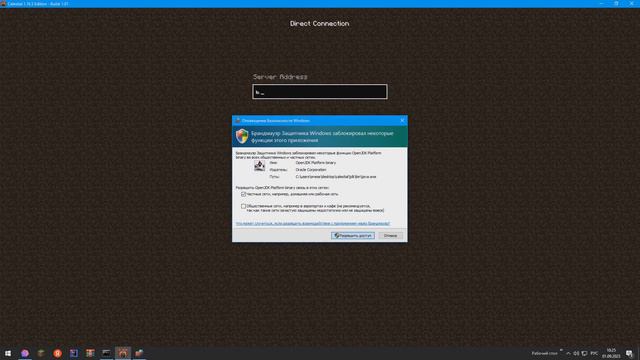Open the purple square app on taskbar
The image size is (640, 360).
click(x=74, y=353)
